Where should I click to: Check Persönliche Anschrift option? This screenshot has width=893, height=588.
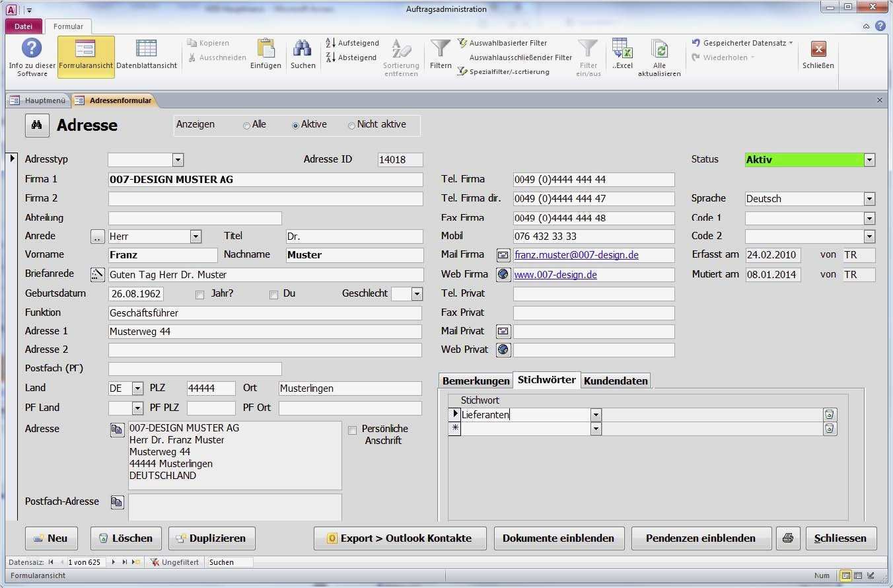tap(353, 429)
